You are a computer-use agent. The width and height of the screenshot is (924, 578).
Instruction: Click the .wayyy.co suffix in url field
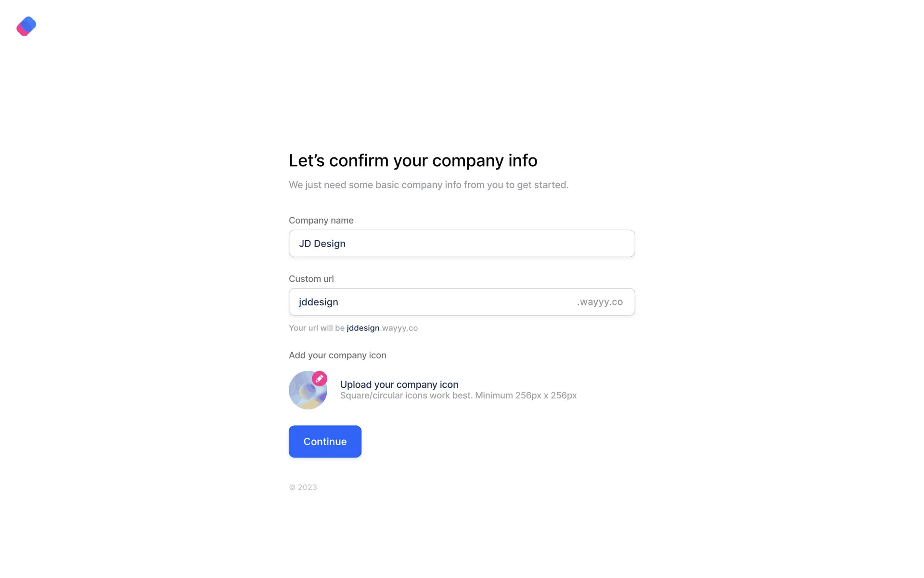click(x=600, y=302)
